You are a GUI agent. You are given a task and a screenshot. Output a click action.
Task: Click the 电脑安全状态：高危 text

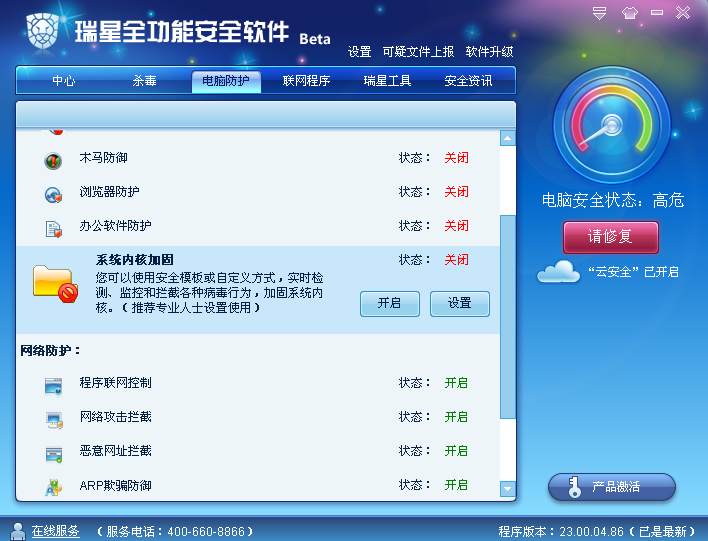613,200
